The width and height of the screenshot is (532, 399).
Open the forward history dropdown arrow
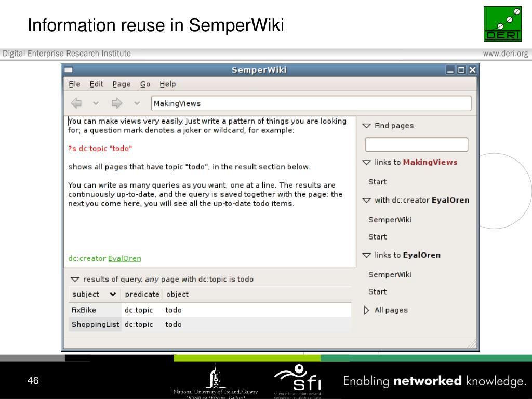click(x=137, y=103)
